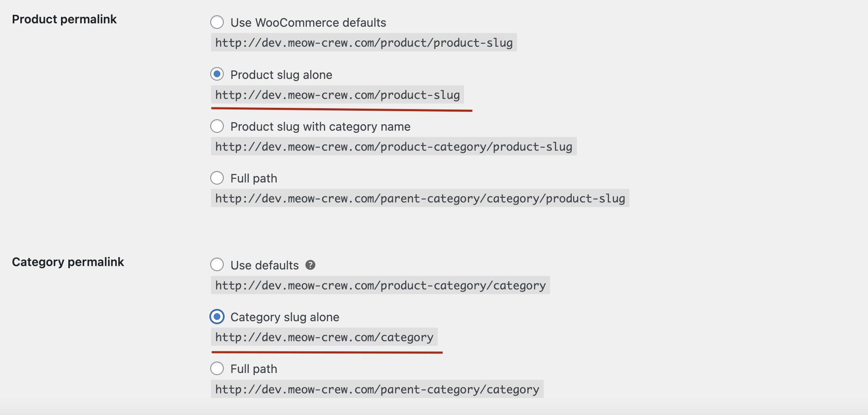Screen dimensions: 868x415
Task: Select the Use WooCommerce defaults radio button
Action: pos(218,22)
